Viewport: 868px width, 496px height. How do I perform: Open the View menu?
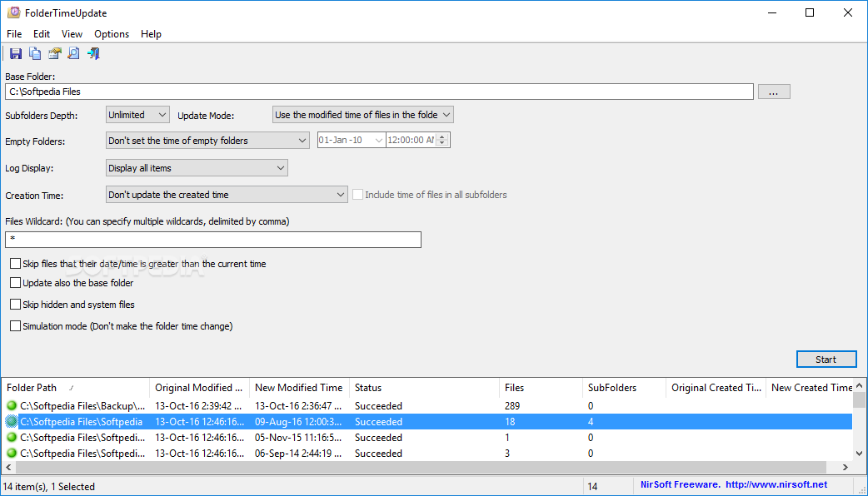pyautogui.click(x=72, y=34)
